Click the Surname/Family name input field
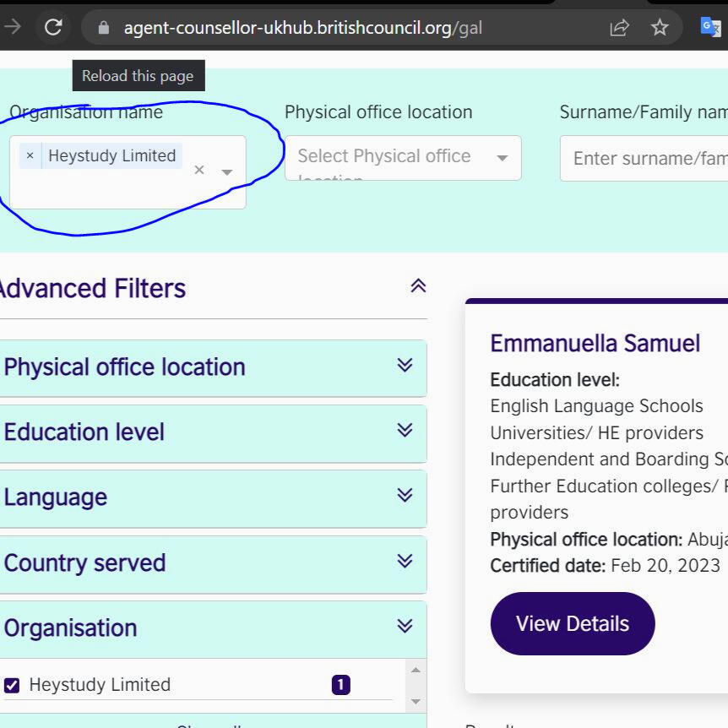Screen dimensions: 728x728 pos(644,158)
